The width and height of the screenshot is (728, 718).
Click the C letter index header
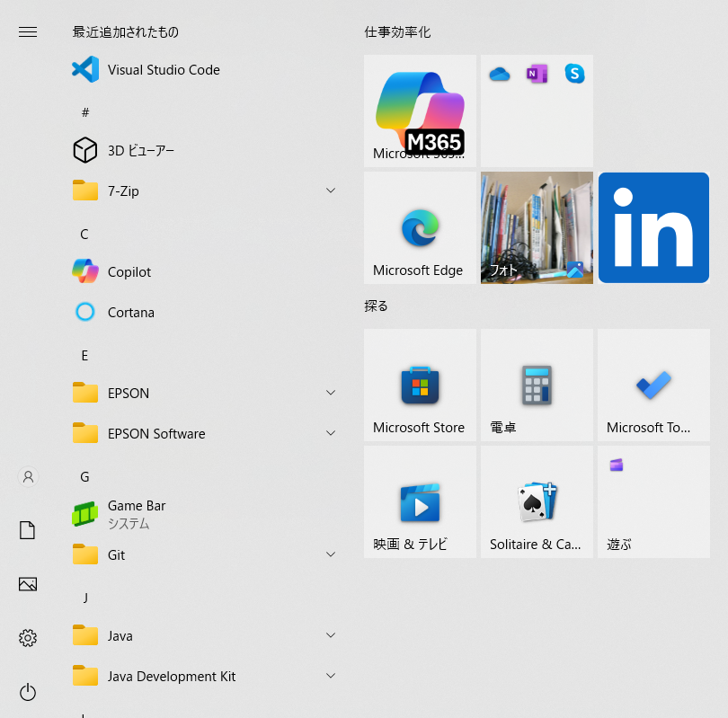coord(84,235)
